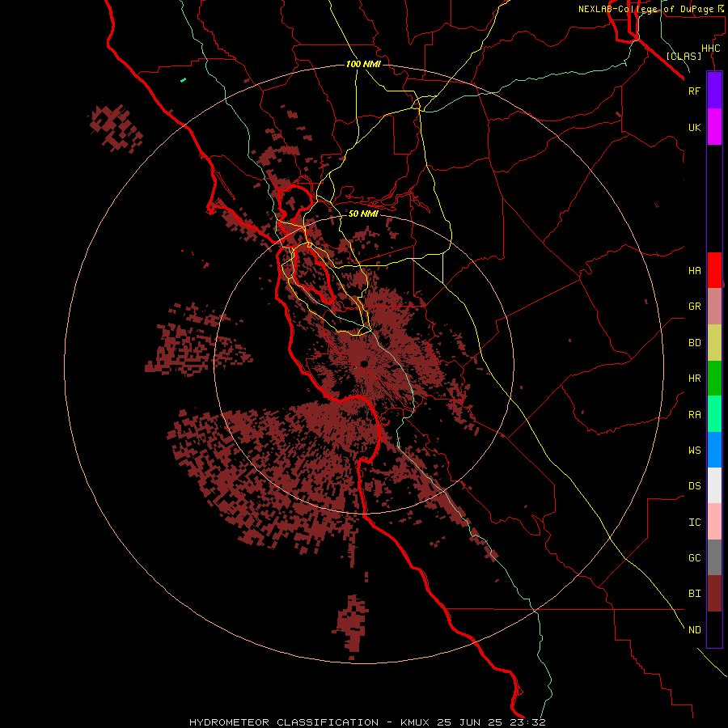Click the 'IC' legend label
This screenshot has width=728, height=728.
tap(694, 522)
